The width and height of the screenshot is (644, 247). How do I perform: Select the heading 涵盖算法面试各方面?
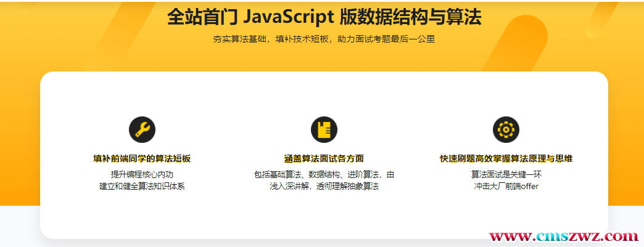pyautogui.click(x=324, y=158)
